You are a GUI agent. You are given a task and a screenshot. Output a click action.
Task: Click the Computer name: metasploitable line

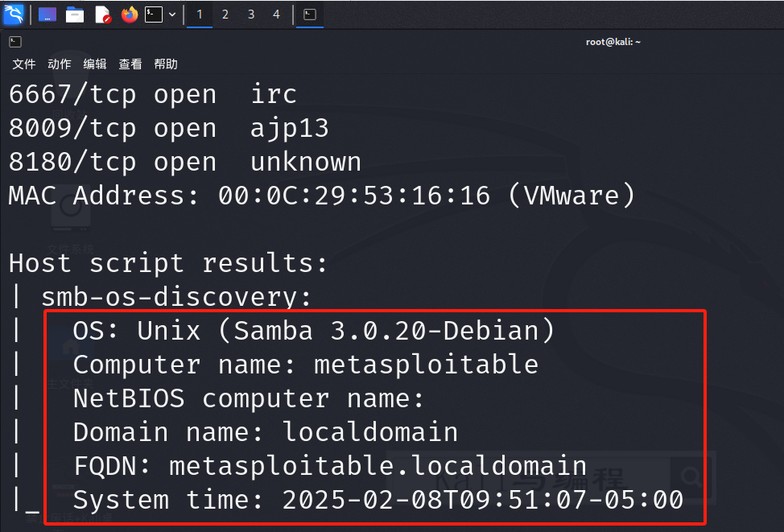pyautogui.click(x=306, y=365)
